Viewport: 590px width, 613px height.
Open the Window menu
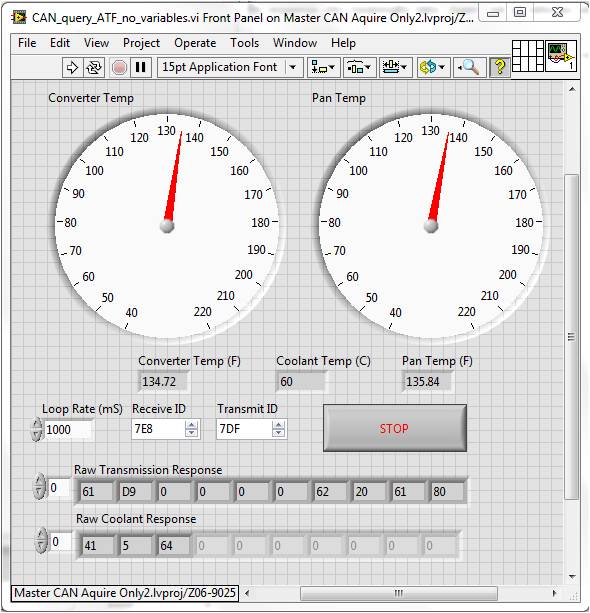(x=295, y=43)
